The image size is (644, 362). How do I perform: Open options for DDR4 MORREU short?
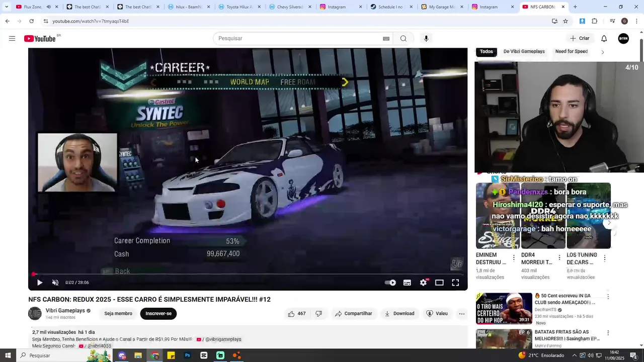[559, 258]
